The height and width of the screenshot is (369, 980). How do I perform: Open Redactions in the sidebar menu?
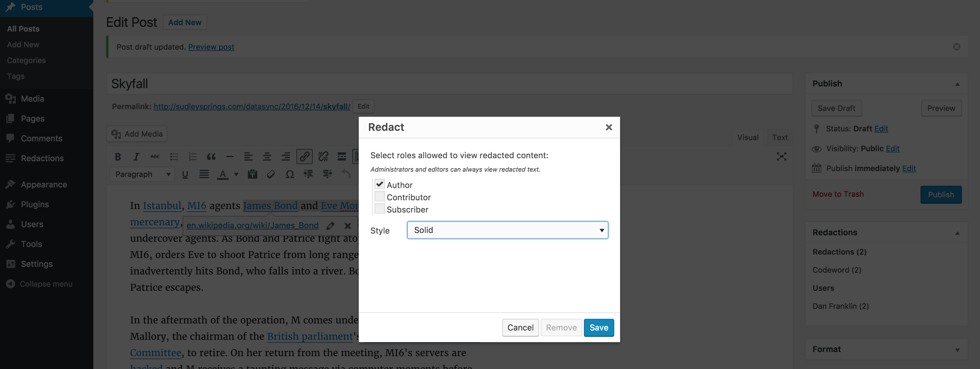pos(42,158)
